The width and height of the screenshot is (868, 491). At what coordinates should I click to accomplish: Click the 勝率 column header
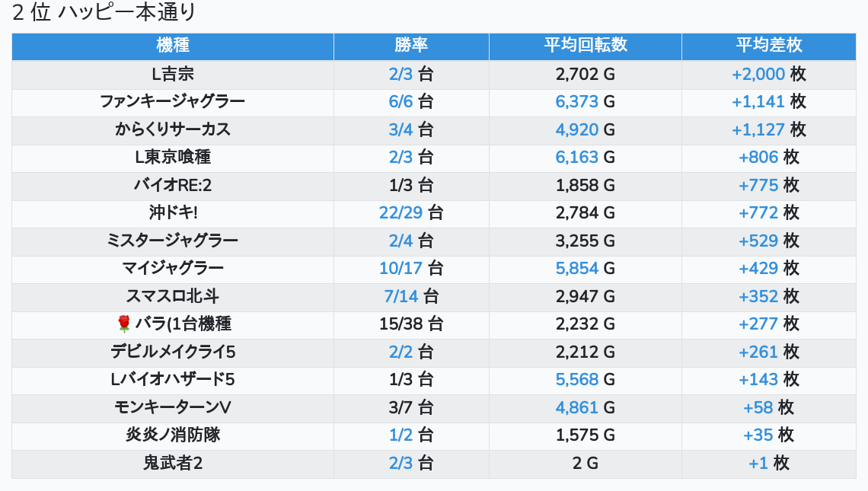click(411, 45)
